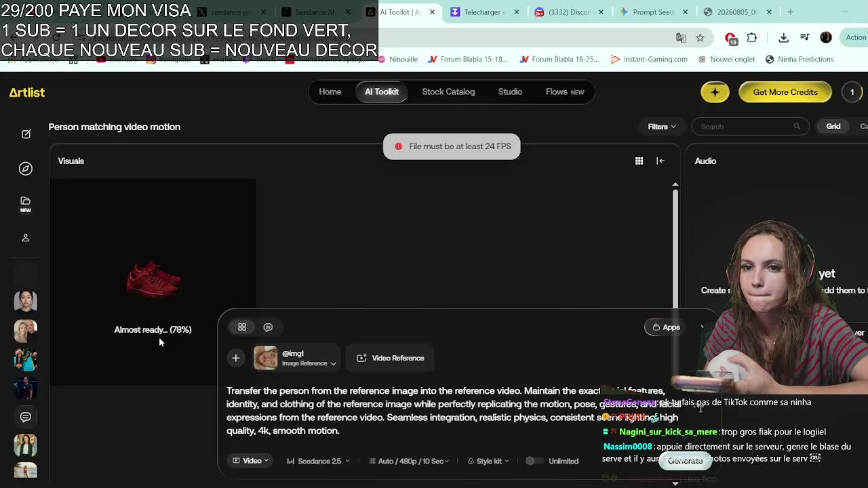Open the Nouvel onglet bookmark
The image size is (868, 488).
tap(726, 60)
